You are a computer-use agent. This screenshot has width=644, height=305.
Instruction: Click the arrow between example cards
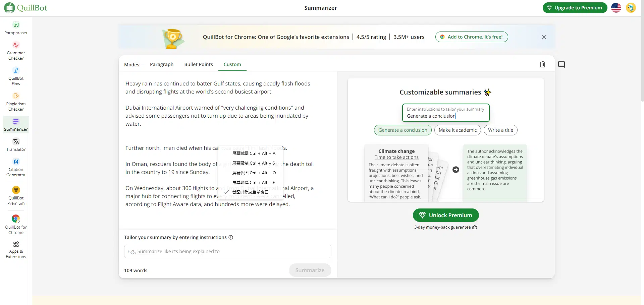click(456, 170)
